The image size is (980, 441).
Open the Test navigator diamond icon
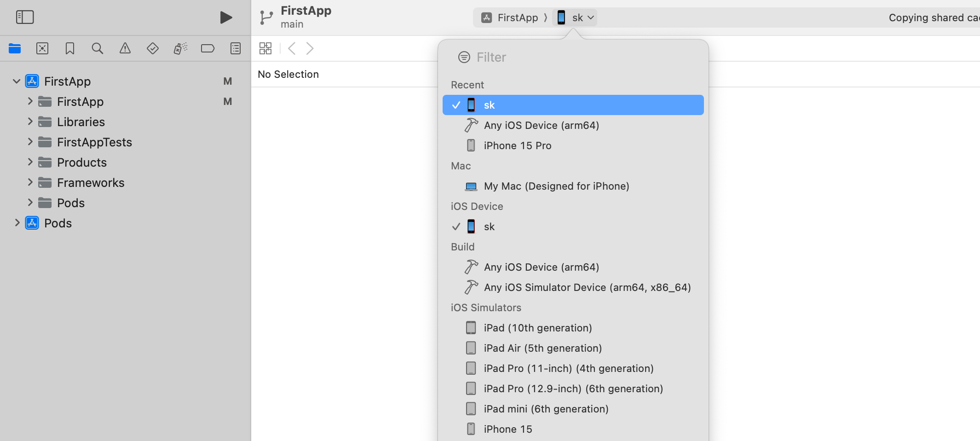click(x=153, y=48)
